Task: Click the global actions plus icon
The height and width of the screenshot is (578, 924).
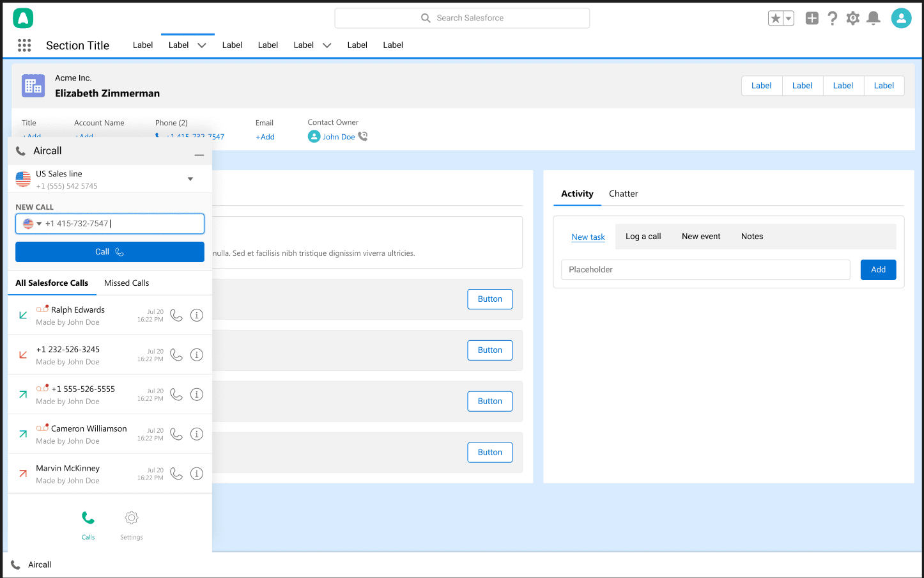Action: (x=812, y=19)
